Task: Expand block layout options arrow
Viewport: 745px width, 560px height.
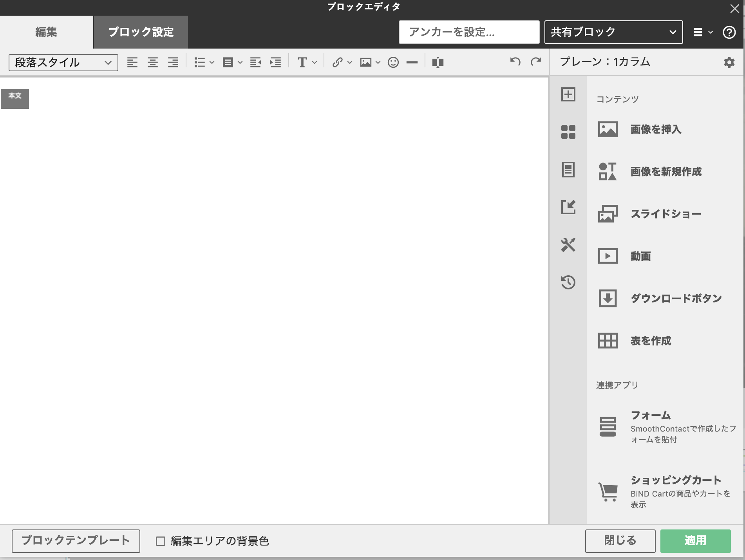Action: point(240,62)
